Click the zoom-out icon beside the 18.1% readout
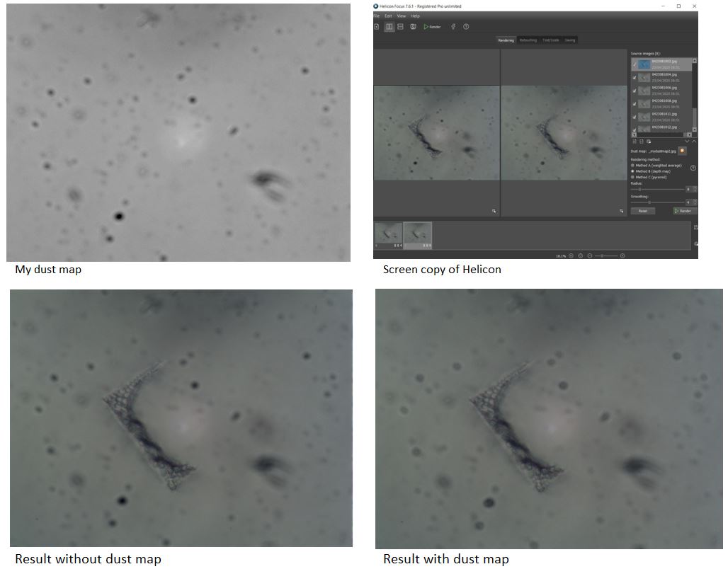728x569 pixels. pyautogui.click(x=571, y=255)
